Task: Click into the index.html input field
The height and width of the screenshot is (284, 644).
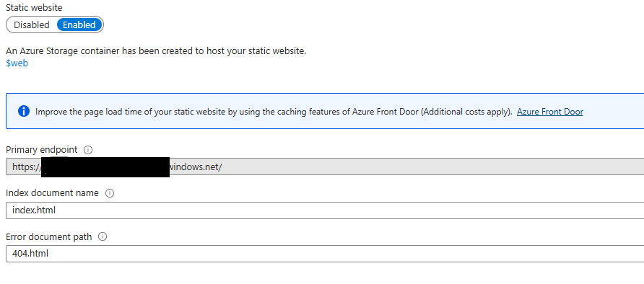Action: point(325,210)
